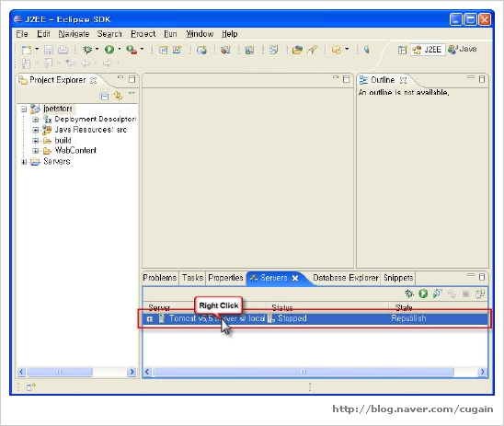Screen dimensions: 504x426
Task: Select the WebContent folder
Action: pos(75,151)
